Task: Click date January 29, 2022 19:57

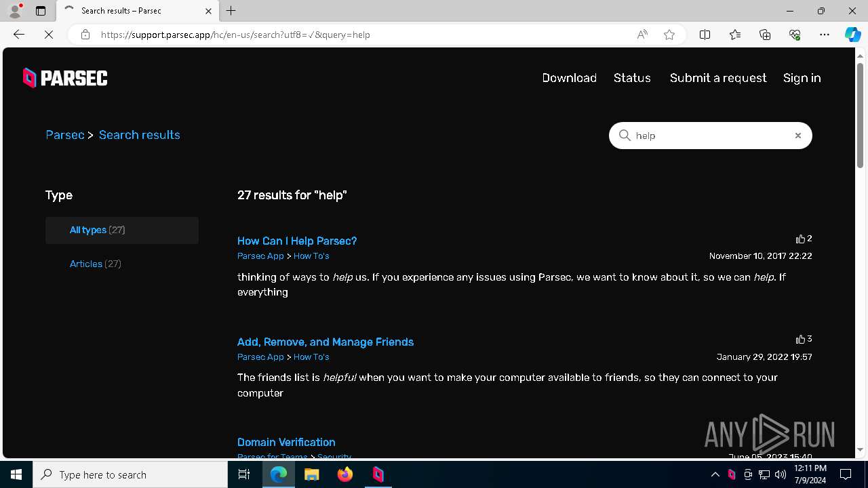Action: point(764,357)
